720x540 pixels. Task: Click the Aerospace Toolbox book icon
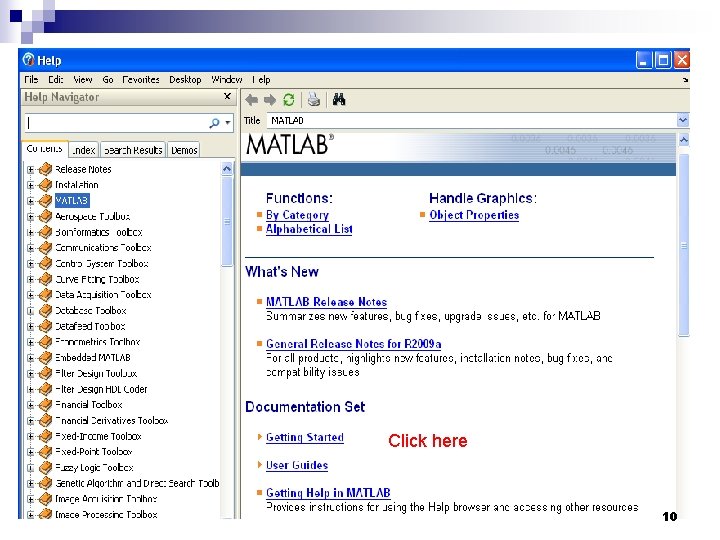(45, 216)
